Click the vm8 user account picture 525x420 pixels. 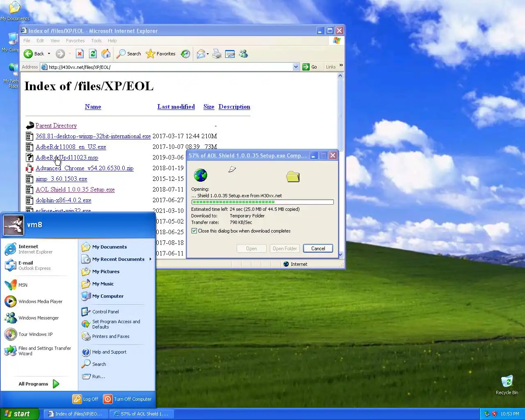pos(14,225)
